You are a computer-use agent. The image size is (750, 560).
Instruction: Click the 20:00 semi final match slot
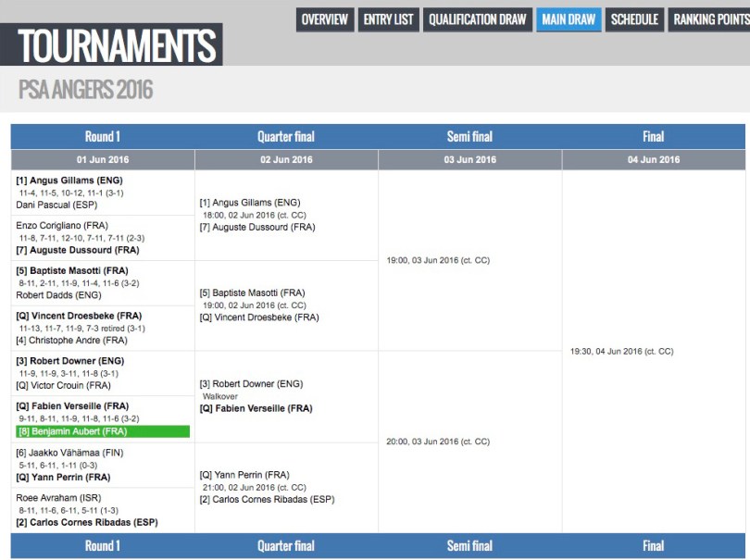pyautogui.click(x=438, y=442)
